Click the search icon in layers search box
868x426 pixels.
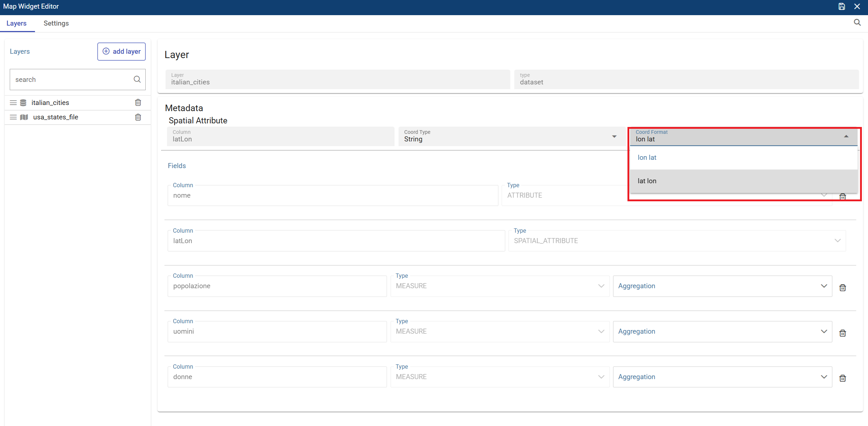(137, 79)
